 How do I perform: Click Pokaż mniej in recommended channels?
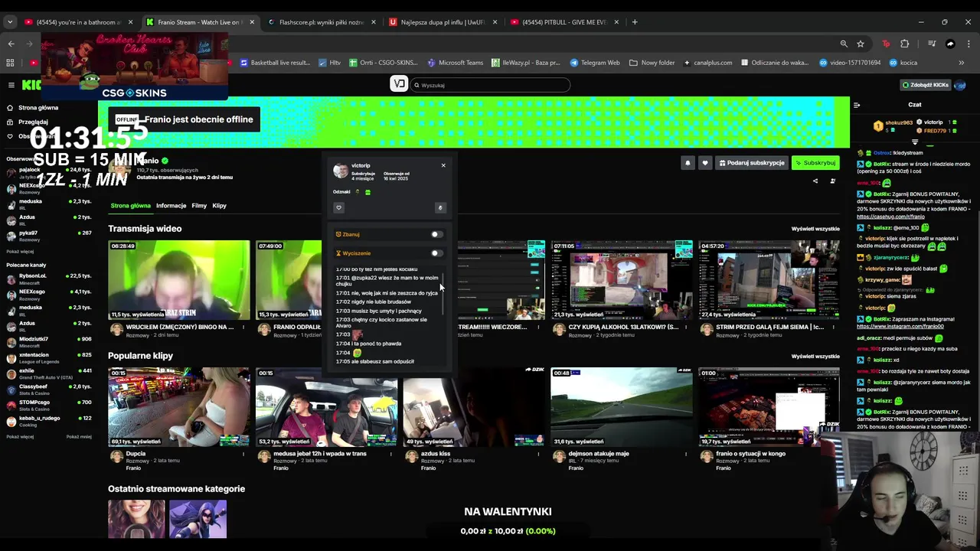click(79, 436)
